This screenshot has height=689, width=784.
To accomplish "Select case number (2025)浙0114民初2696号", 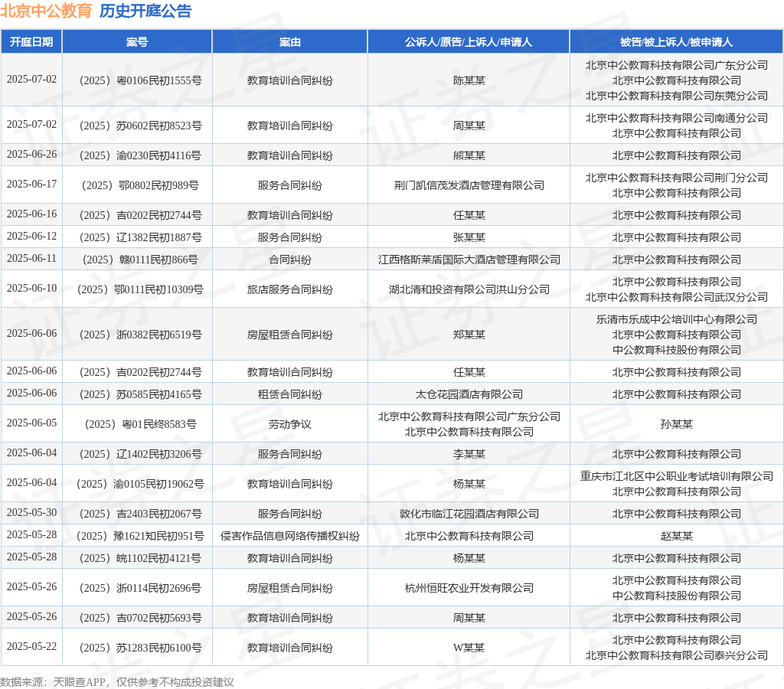I will [141, 588].
